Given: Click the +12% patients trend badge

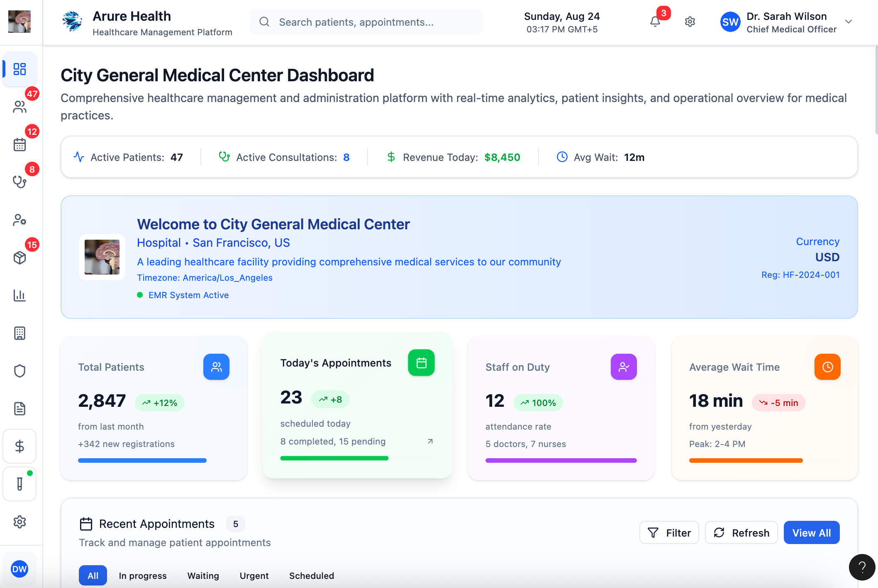Looking at the screenshot, I should click(160, 403).
